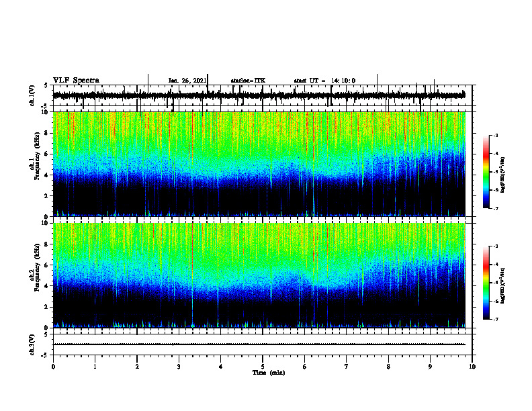
Task: Click time axis tick label "1"
Action: pyautogui.click(x=95, y=367)
